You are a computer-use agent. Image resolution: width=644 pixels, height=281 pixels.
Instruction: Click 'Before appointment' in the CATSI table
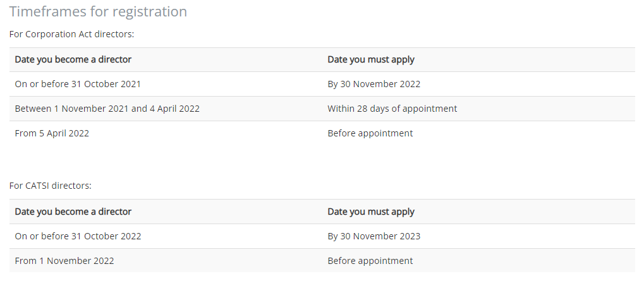coord(370,261)
